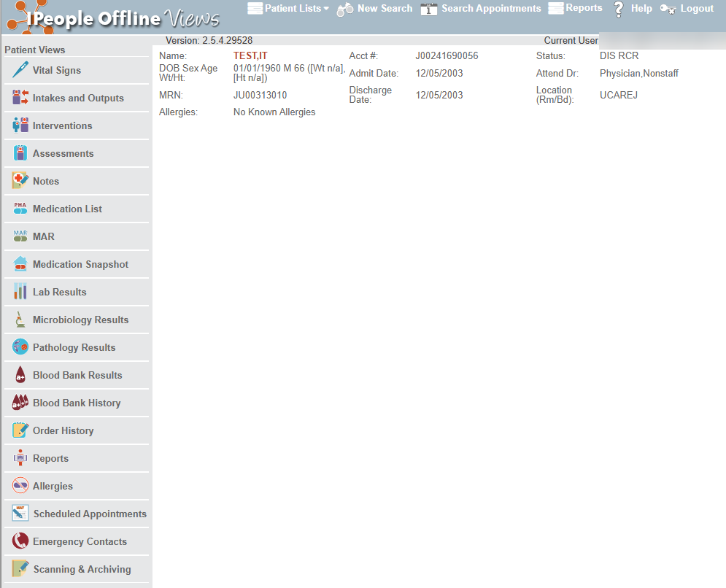
Task: Click attending doctor Physician,Nonstaff
Action: pos(639,73)
